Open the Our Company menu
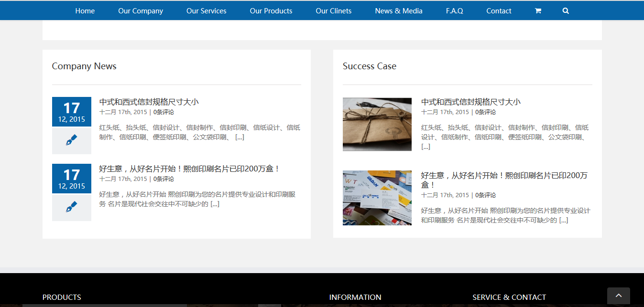644x307 pixels. click(141, 11)
